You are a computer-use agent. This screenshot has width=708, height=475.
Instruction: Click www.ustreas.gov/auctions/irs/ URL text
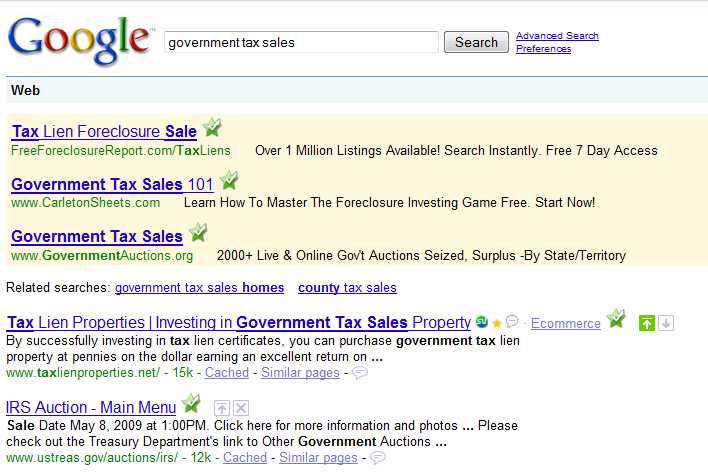(x=92, y=457)
